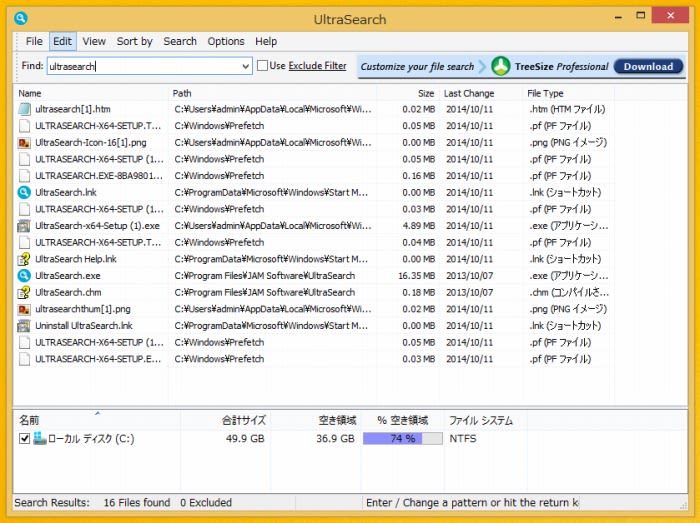Click the UltraSearch Help.lnk file icon
Image resolution: width=700 pixels, height=523 pixels.
coord(24,259)
